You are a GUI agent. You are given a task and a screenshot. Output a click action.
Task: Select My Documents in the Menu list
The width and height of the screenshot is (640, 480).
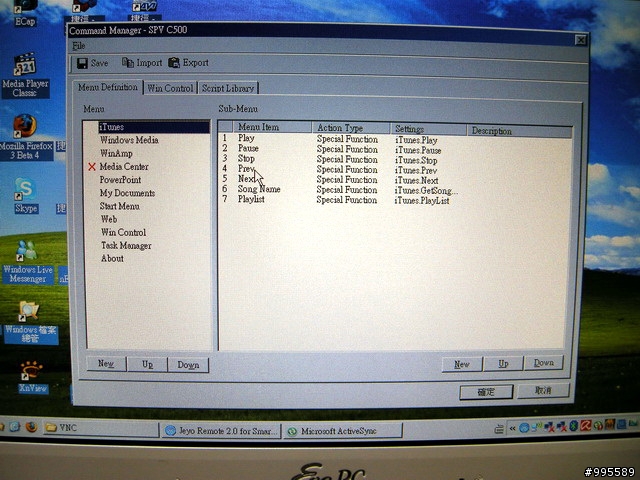click(127, 193)
